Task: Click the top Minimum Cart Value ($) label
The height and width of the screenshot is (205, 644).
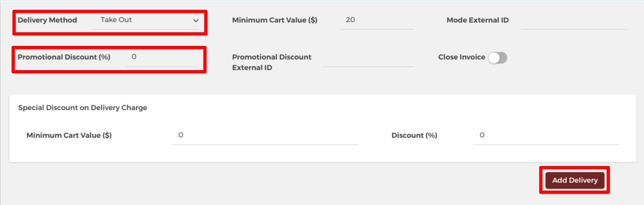Action: point(275,20)
